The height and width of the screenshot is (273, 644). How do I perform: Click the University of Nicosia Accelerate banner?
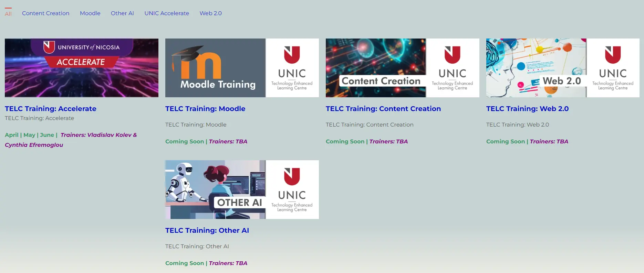pos(82,68)
